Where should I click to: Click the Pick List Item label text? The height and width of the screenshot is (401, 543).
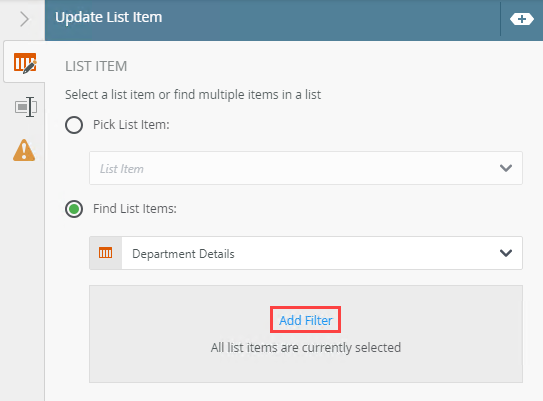click(x=131, y=125)
